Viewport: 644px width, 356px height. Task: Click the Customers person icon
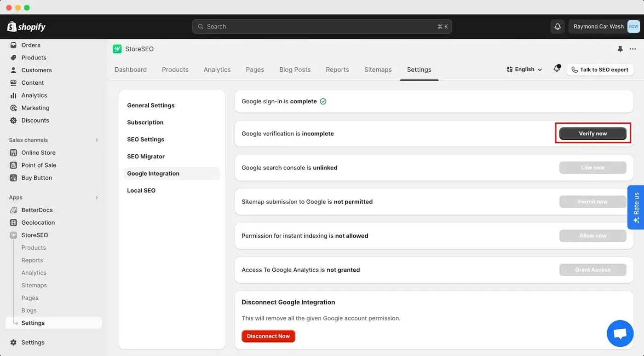pos(13,70)
